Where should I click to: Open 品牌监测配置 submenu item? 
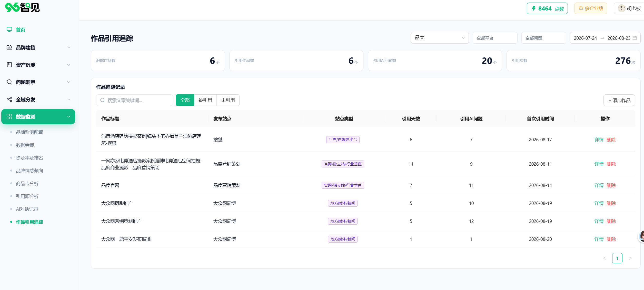(x=29, y=132)
